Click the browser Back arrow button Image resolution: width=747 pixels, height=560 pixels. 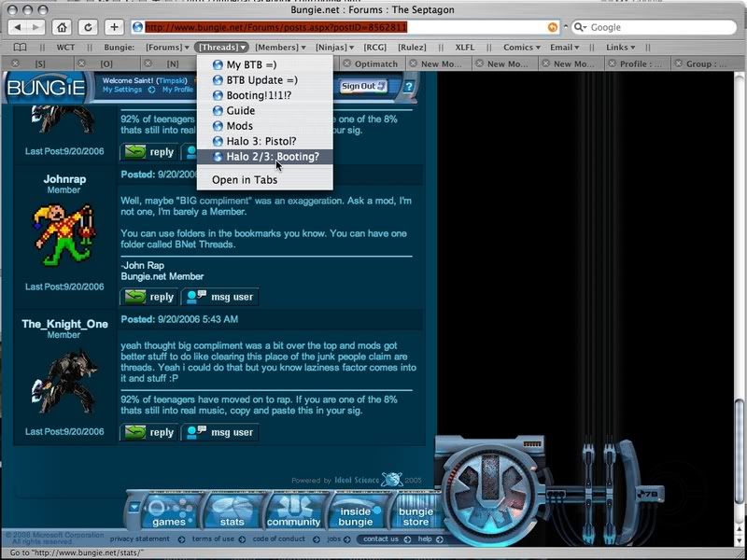pyautogui.click(x=19, y=27)
